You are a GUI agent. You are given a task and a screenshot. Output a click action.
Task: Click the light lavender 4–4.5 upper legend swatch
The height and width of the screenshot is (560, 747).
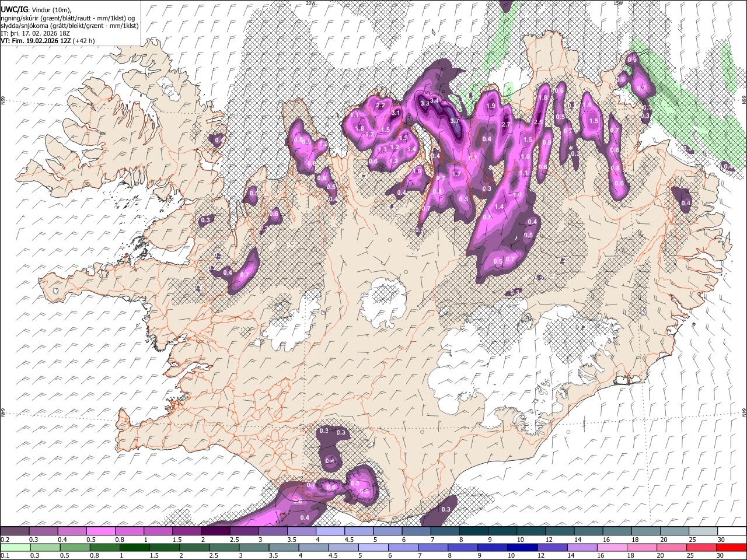pos(330,531)
